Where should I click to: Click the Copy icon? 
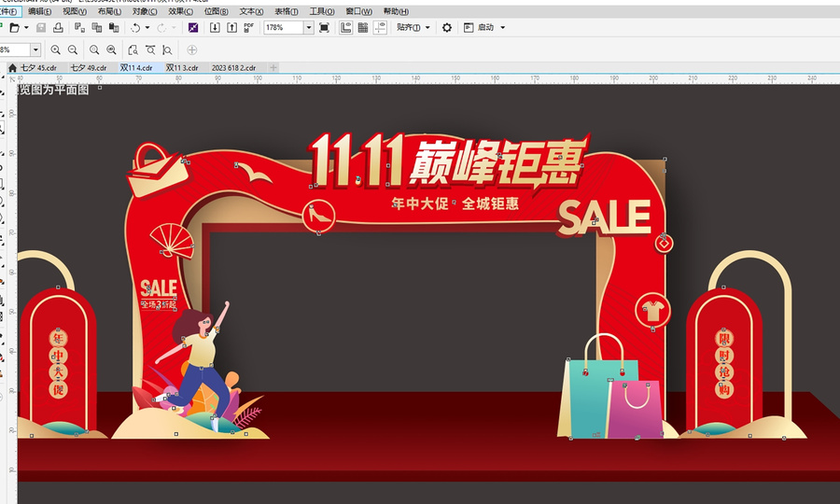pyautogui.click(x=97, y=27)
